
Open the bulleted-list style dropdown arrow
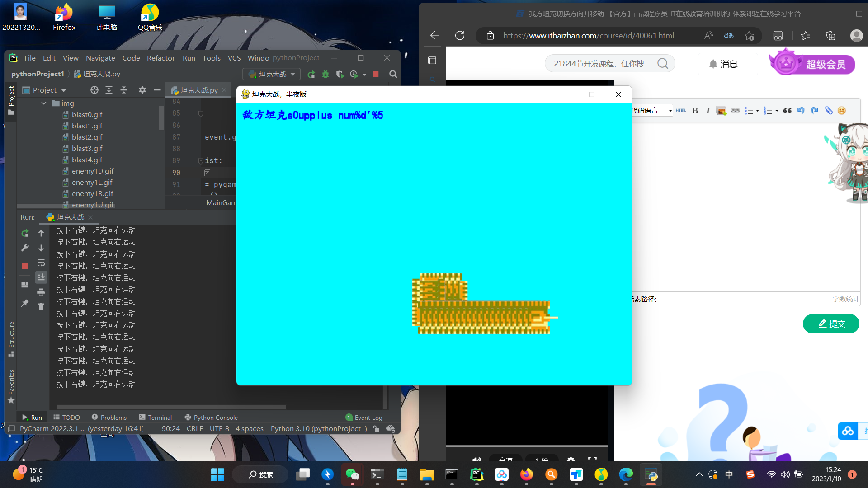click(x=758, y=111)
